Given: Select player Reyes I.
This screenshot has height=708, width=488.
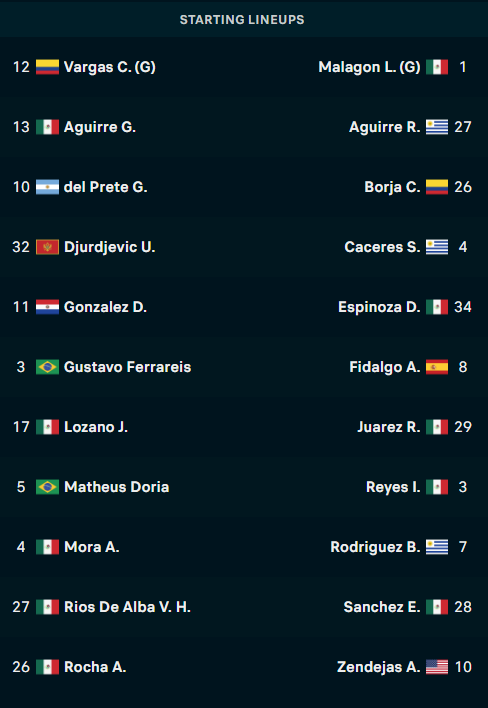Looking at the screenshot, I should point(393,487).
